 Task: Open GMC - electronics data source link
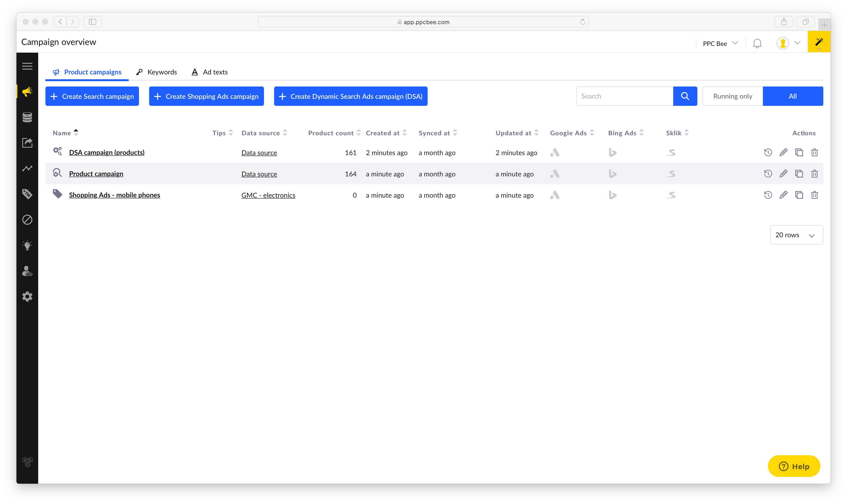coord(268,195)
